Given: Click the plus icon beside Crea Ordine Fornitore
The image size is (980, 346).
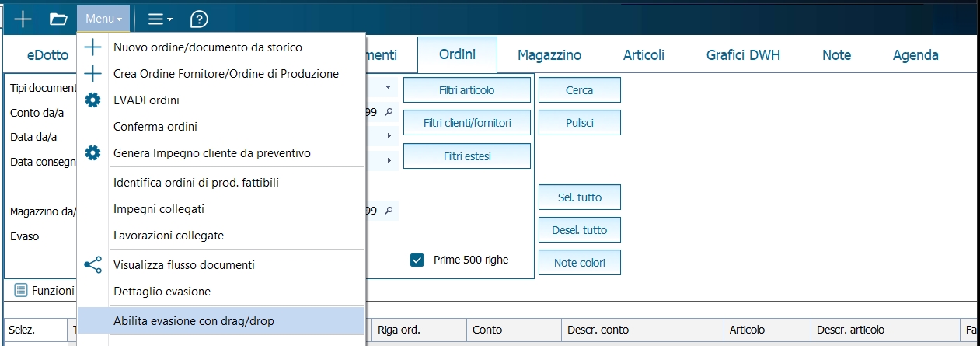Looking at the screenshot, I should 92,74.
